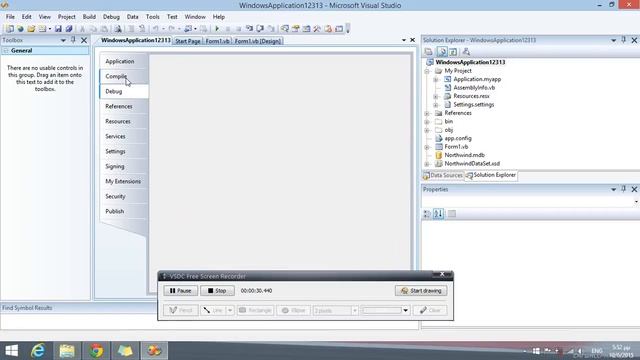Open the Tools menu
640x360 pixels.
152,17
